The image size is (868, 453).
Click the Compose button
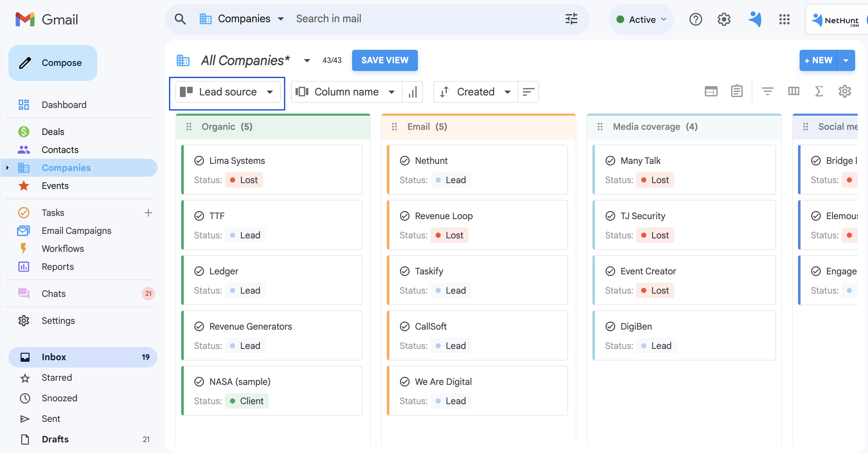click(x=53, y=63)
